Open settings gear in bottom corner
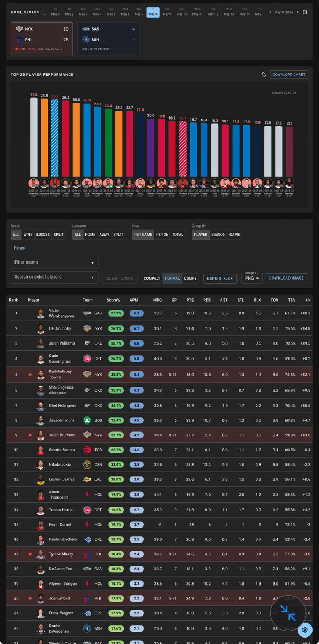Screen dimensions: 319x644 pyautogui.click(x=305, y=630)
